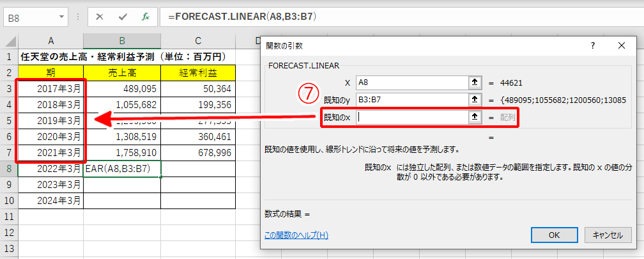Select cell with value 678,996

(x=198, y=152)
